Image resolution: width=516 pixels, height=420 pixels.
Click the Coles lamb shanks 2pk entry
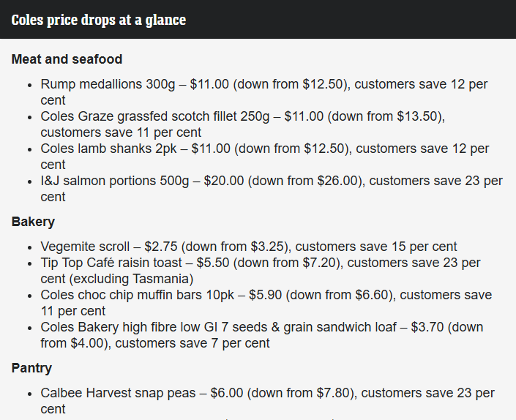pos(265,157)
